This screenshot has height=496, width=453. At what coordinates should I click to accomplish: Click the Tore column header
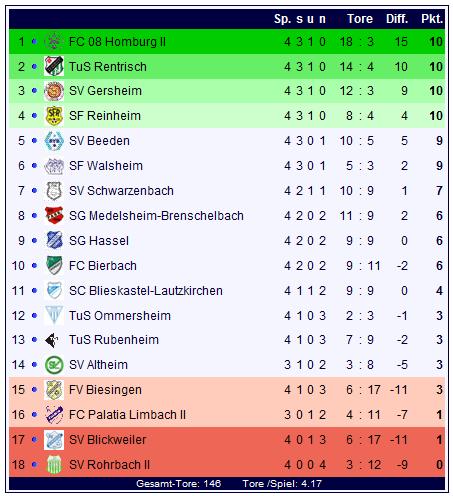click(x=360, y=19)
